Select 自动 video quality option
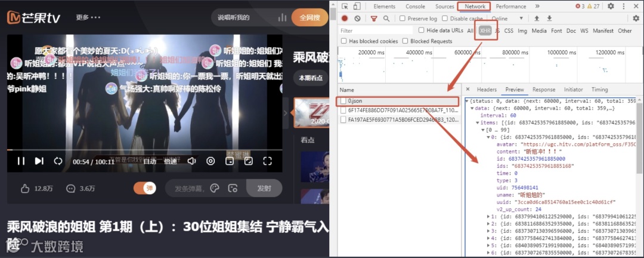644x258 pixels. click(x=149, y=161)
